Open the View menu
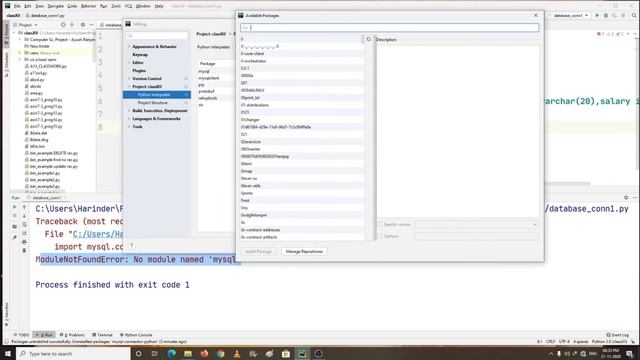Screen dimensions: 640x360 pos(39,6)
